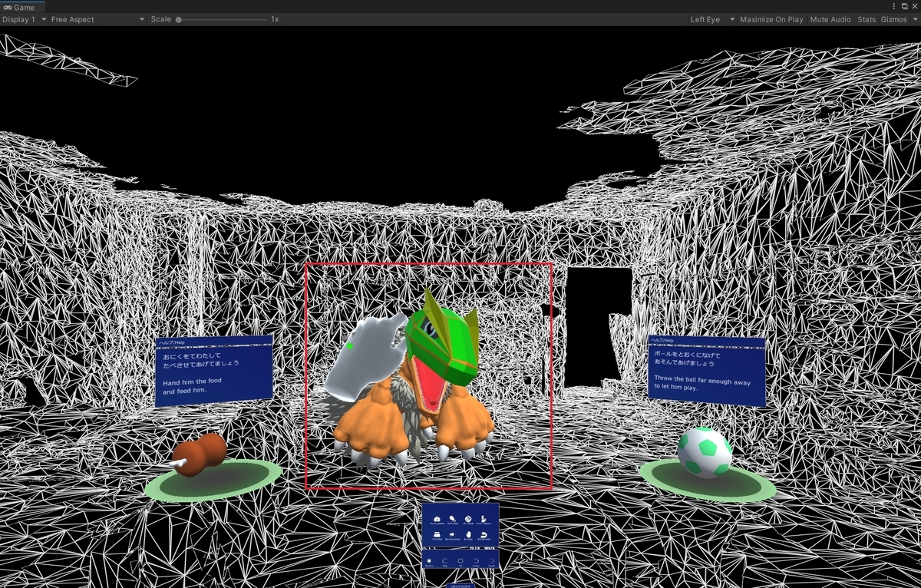921x588 pixels.
Task: Click the center circle icon in lower bar
Action: [460, 560]
